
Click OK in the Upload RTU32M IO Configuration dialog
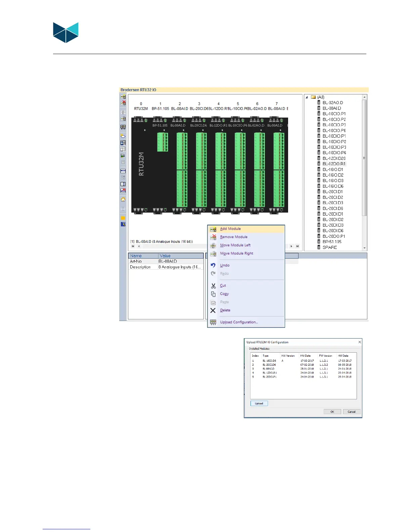click(332, 412)
